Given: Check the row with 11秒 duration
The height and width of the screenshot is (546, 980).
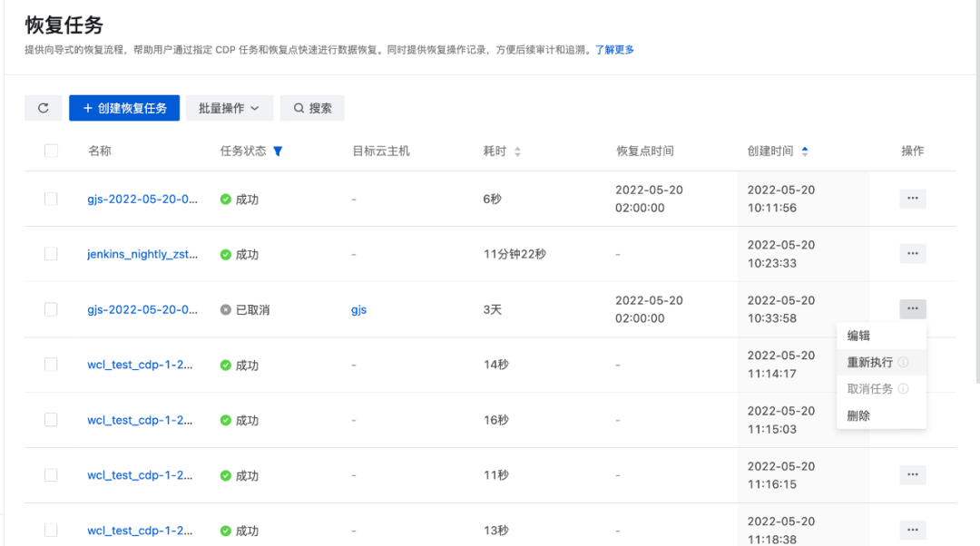Looking at the screenshot, I should (51, 474).
